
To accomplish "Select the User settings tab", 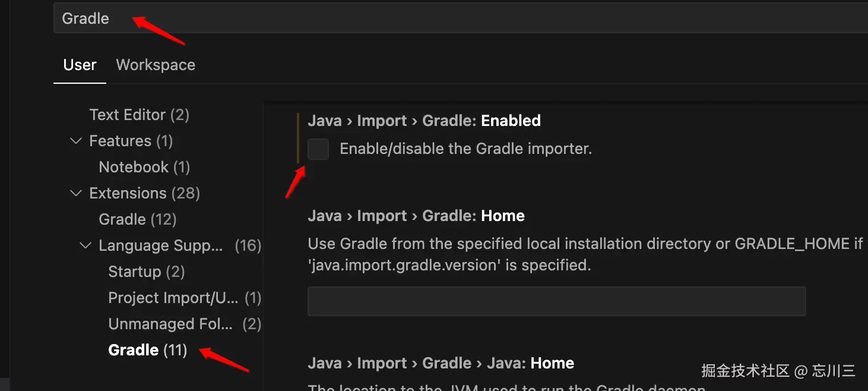I will (x=80, y=65).
